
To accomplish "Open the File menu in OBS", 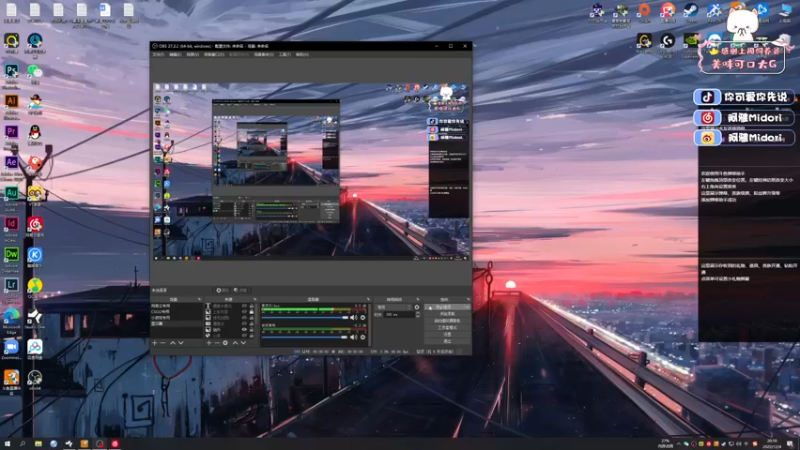I will 158,54.
